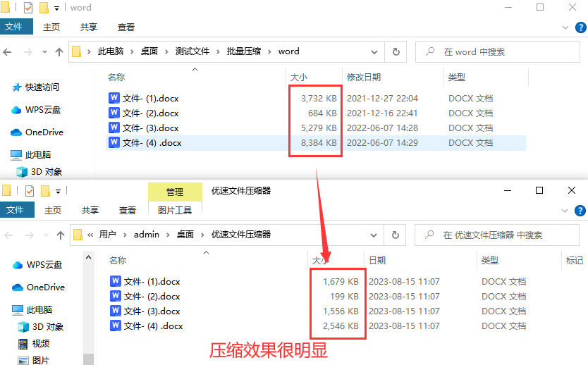Open 图片 in lower window sidebar
The image size is (588, 365).
click(34, 361)
